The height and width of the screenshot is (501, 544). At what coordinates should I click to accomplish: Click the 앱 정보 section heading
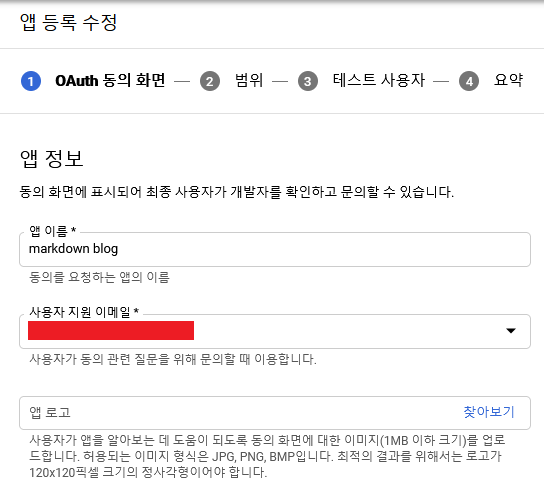pos(52,159)
